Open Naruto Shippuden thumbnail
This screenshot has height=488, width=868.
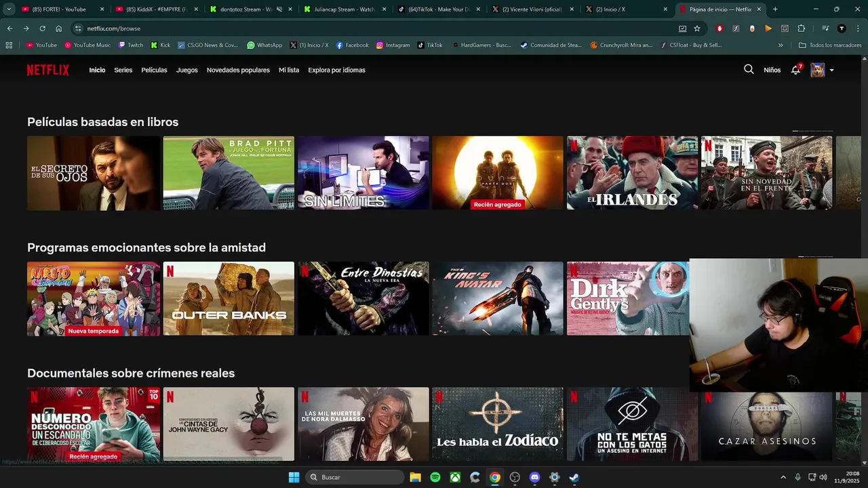[x=94, y=298]
